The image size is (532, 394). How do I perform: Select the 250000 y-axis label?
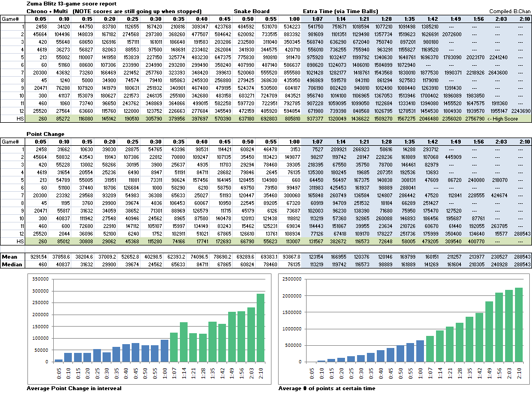[41, 303]
